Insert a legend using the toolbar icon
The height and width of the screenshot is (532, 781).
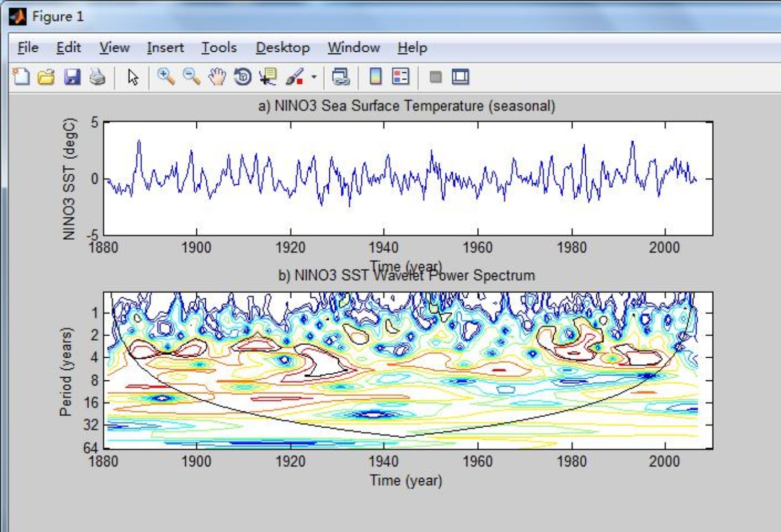tap(401, 77)
